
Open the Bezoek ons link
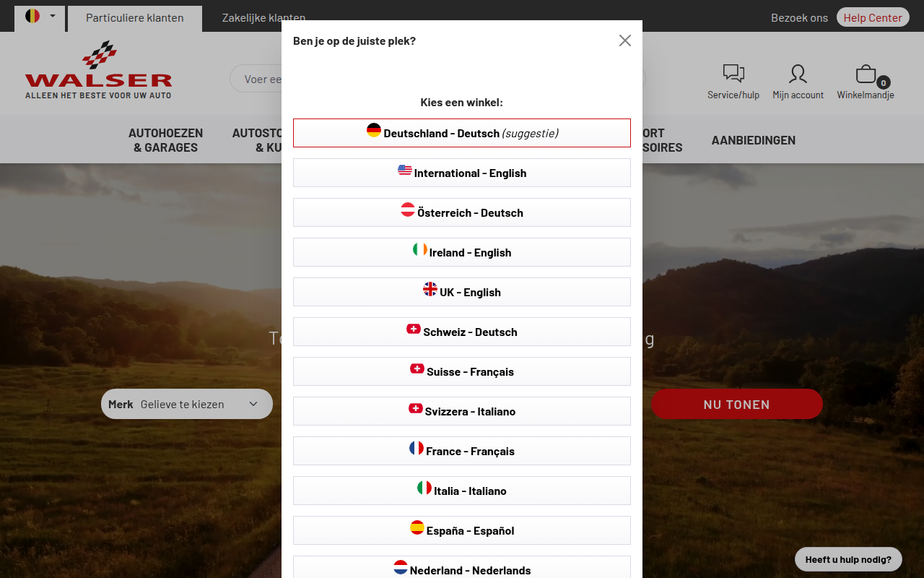799,17
